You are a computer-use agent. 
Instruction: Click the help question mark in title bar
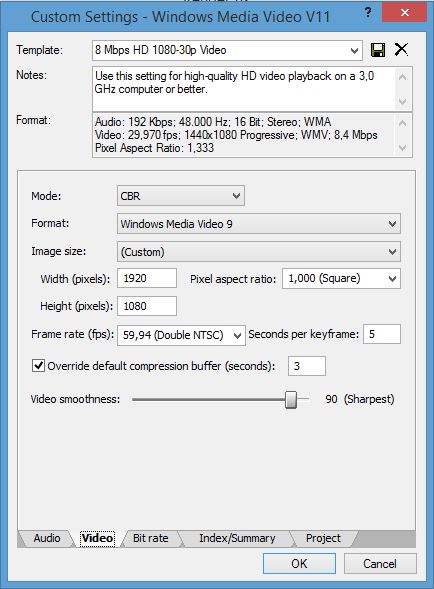click(x=368, y=13)
